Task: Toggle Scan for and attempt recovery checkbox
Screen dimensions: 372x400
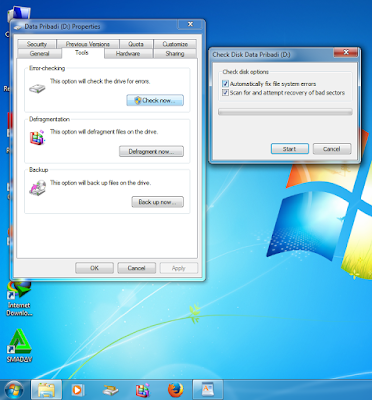Action: 225,93
